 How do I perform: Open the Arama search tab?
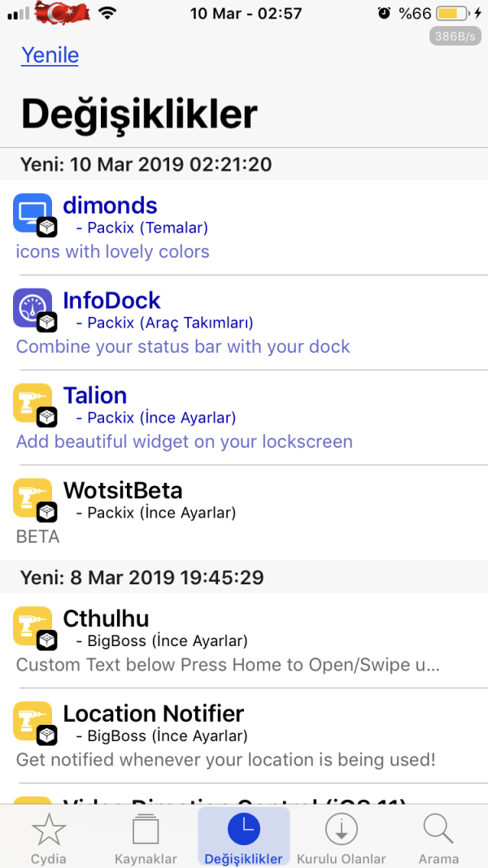pos(438,837)
